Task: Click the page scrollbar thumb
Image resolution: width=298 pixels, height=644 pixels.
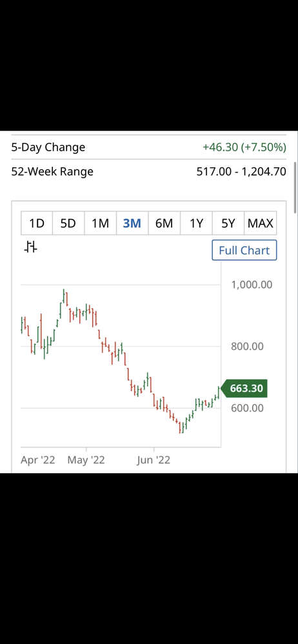Action: click(295, 187)
